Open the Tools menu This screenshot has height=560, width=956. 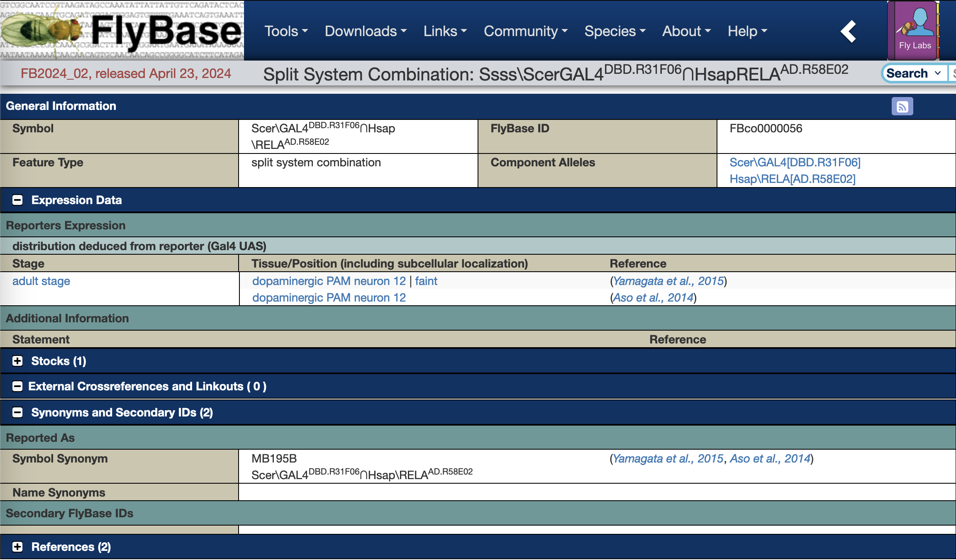pos(286,31)
